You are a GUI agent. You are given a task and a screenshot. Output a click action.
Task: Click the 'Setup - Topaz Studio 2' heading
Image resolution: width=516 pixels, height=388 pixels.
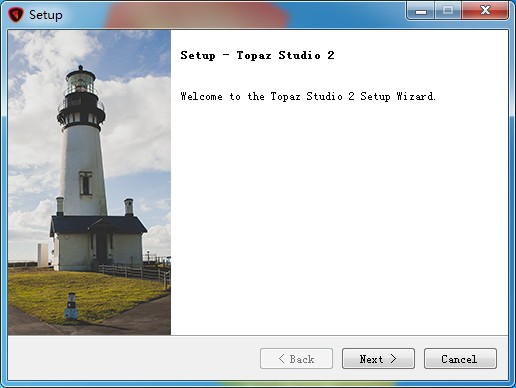[257, 55]
